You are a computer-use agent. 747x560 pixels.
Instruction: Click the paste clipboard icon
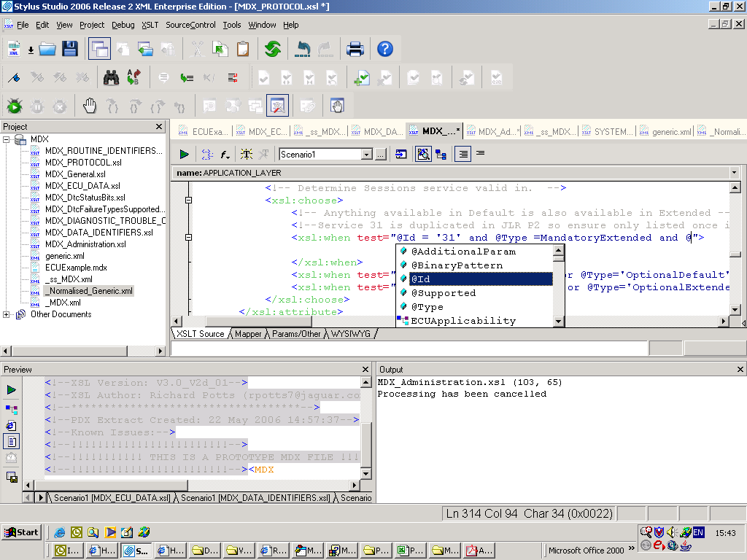(242, 49)
